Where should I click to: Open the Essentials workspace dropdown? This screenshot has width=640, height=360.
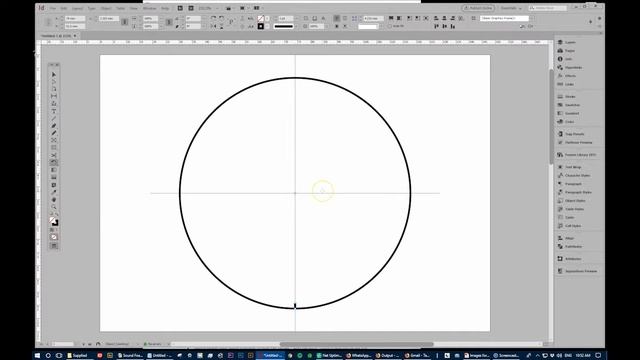point(511,8)
